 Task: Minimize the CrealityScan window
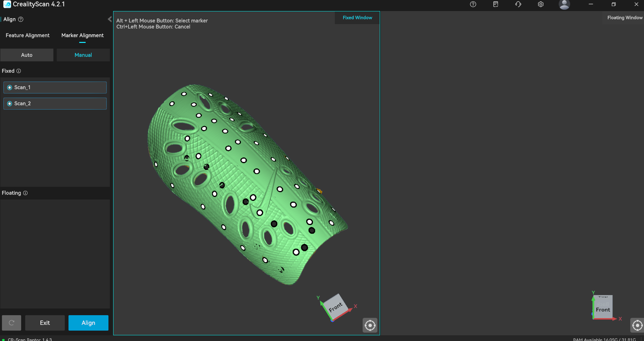(591, 4)
